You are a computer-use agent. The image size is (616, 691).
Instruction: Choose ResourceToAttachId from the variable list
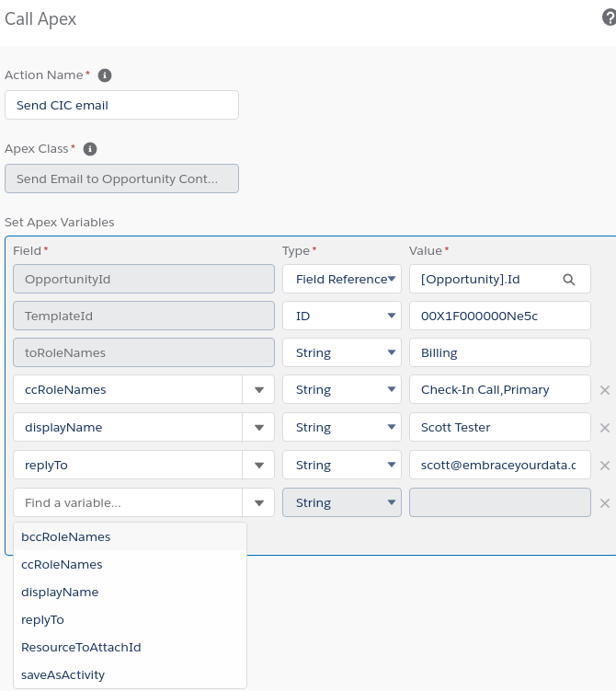130,648
